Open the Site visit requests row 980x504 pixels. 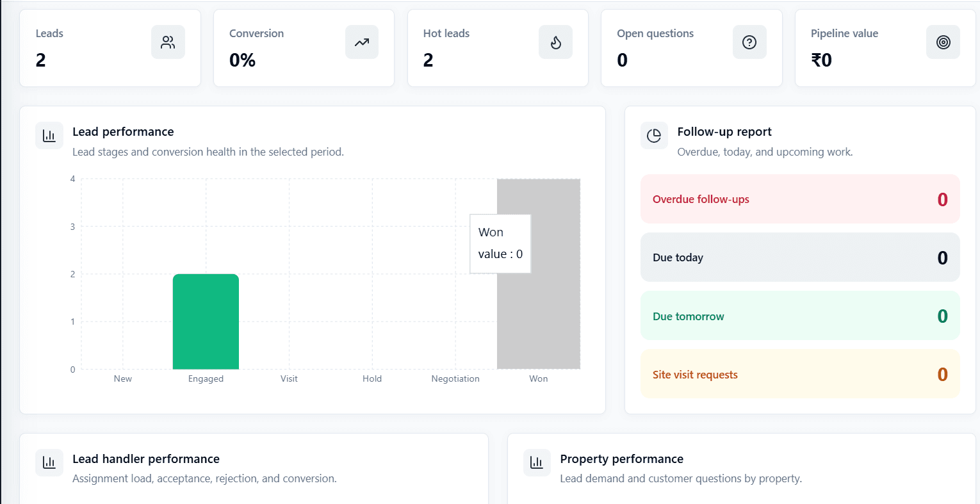(800, 374)
